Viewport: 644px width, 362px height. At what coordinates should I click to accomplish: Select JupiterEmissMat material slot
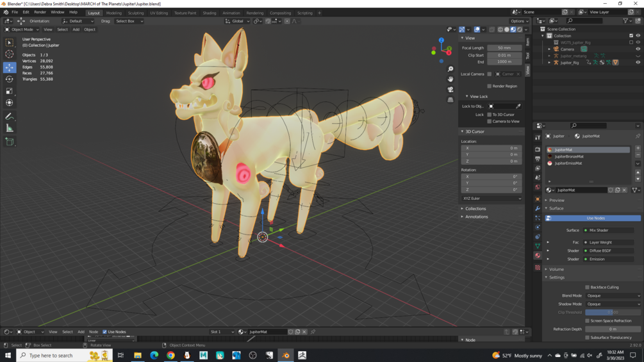pyautogui.click(x=588, y=163)
